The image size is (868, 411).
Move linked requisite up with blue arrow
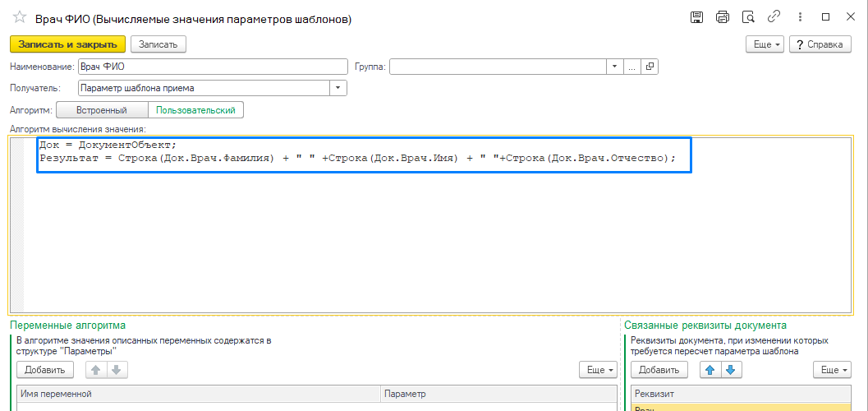point(710,370)
